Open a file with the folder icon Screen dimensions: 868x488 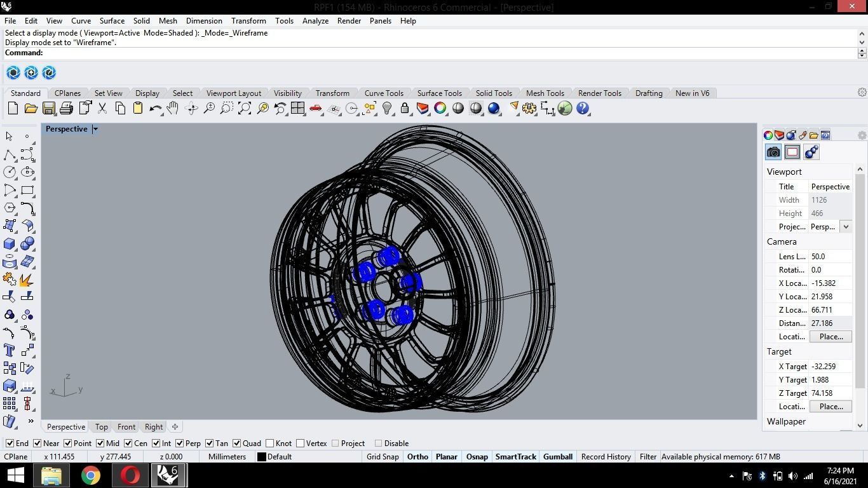[x=31, y=109]
